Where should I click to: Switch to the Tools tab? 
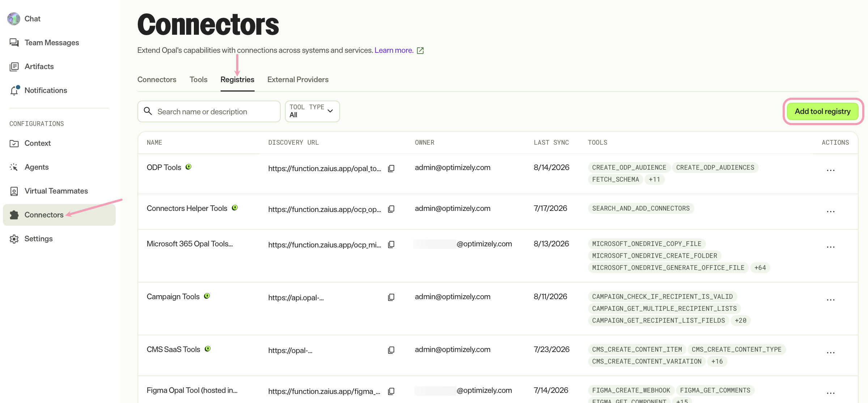[x=199, y=80]
